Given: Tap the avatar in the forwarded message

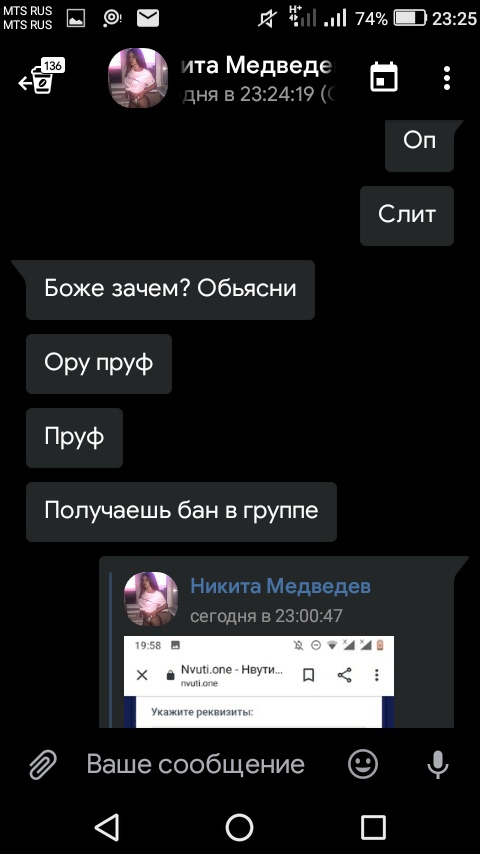Looking at the screenshot, I should pos(151,599).
